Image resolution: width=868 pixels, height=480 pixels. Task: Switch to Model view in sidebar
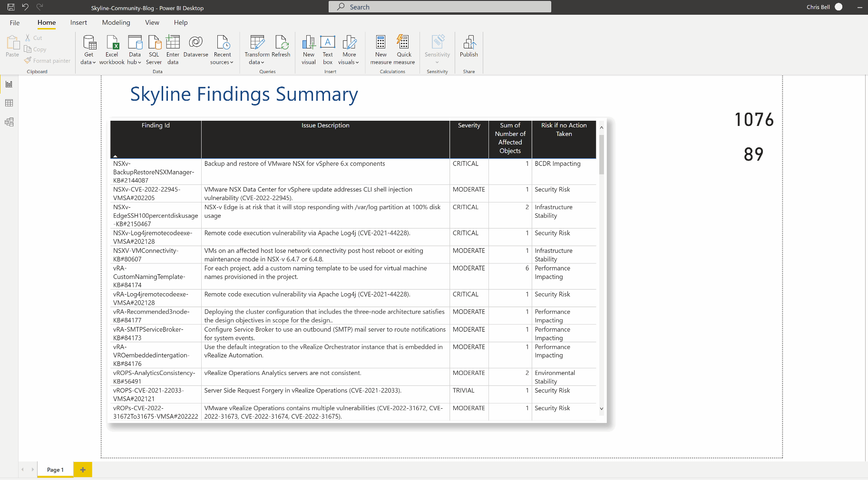pyautogui.click(x=9, y=122)
